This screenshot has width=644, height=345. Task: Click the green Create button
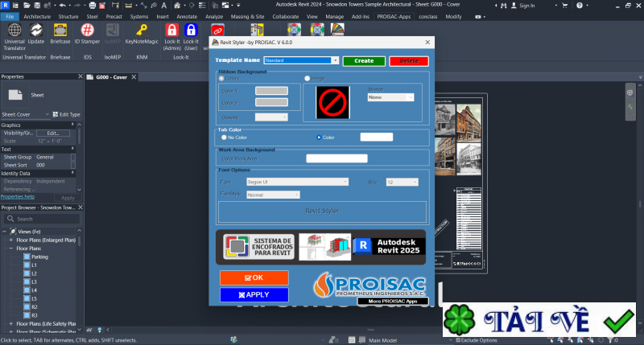(364, 60)
